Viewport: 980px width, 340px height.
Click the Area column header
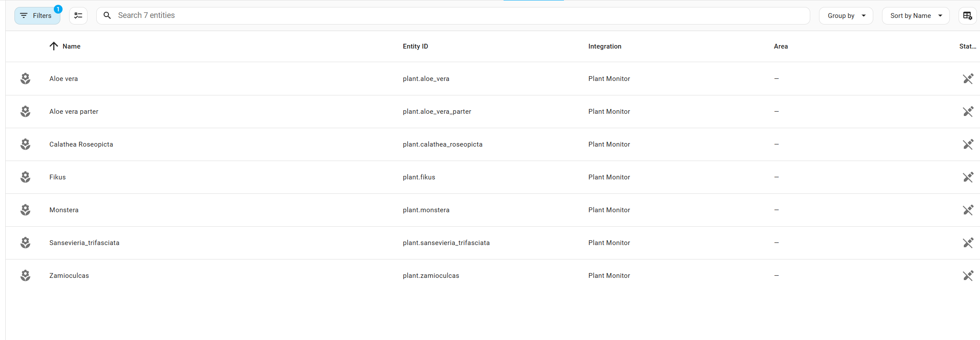click(780, 46)
